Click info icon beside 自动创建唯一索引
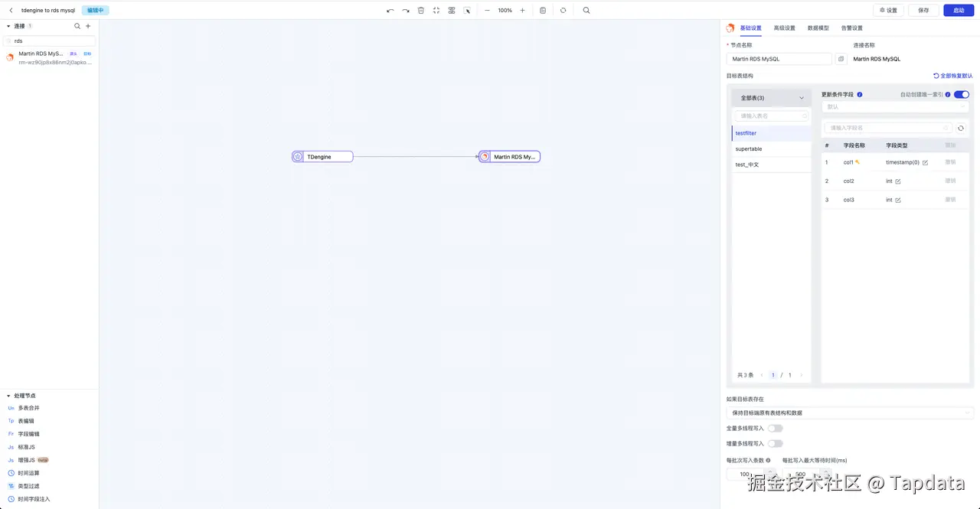This screenshot has width=980, height=509. pos(948,95)
